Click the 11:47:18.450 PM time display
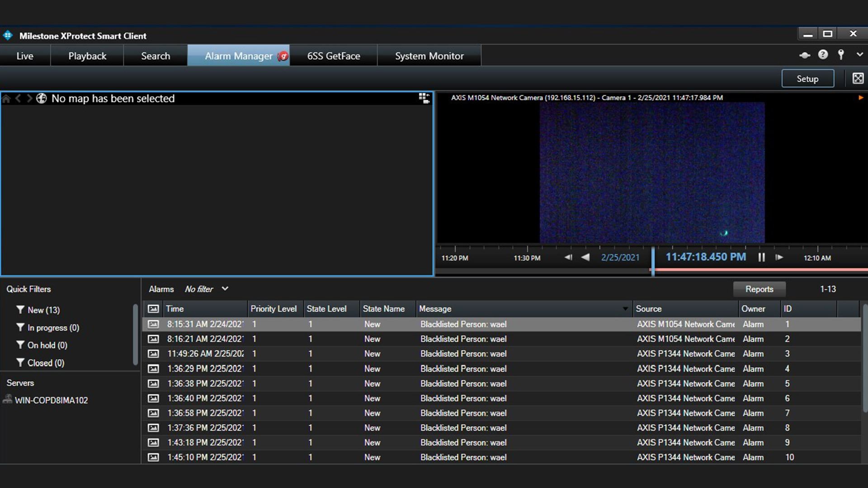Image resolution: width=868 pixels, height=488 pixels. [x=706, y=257]
